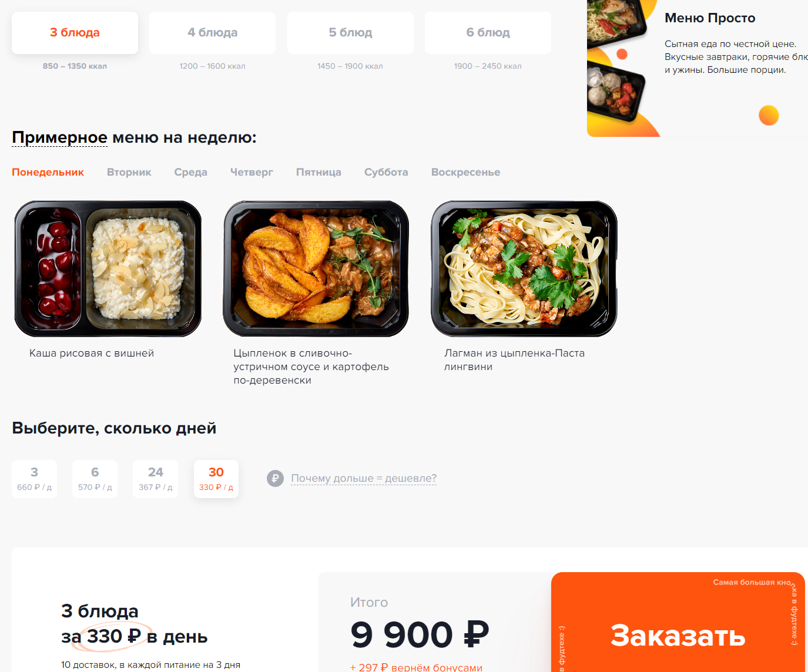The width and height of the screenshot is (808, 672).
Task: Open the Каша рисовая с вишней dish photo
Action: (x=108, y=268)
